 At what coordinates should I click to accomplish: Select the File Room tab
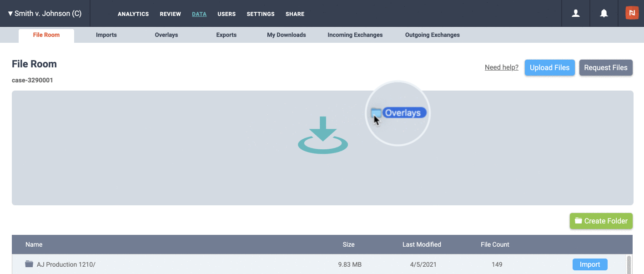coord(46,36)
